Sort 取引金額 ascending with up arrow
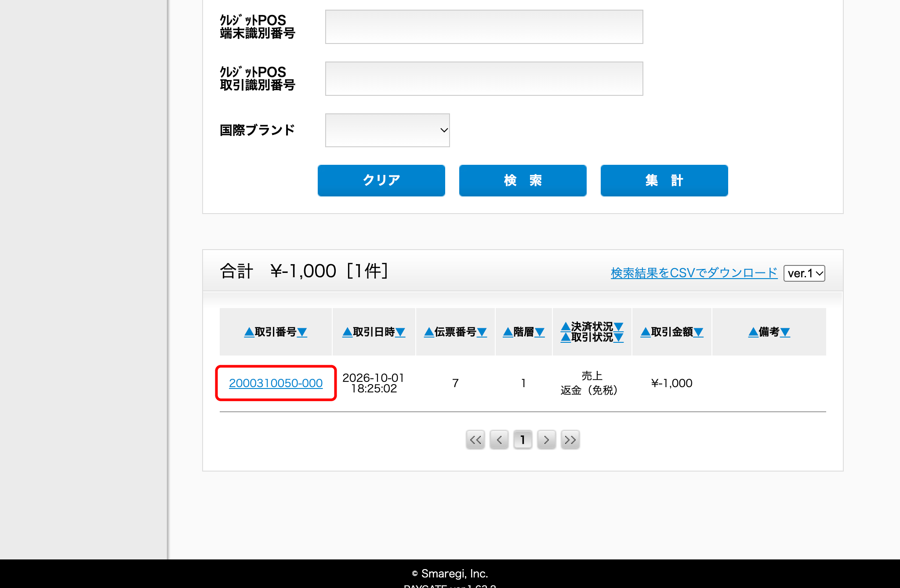The image size is (900, 588). point(646,332)
